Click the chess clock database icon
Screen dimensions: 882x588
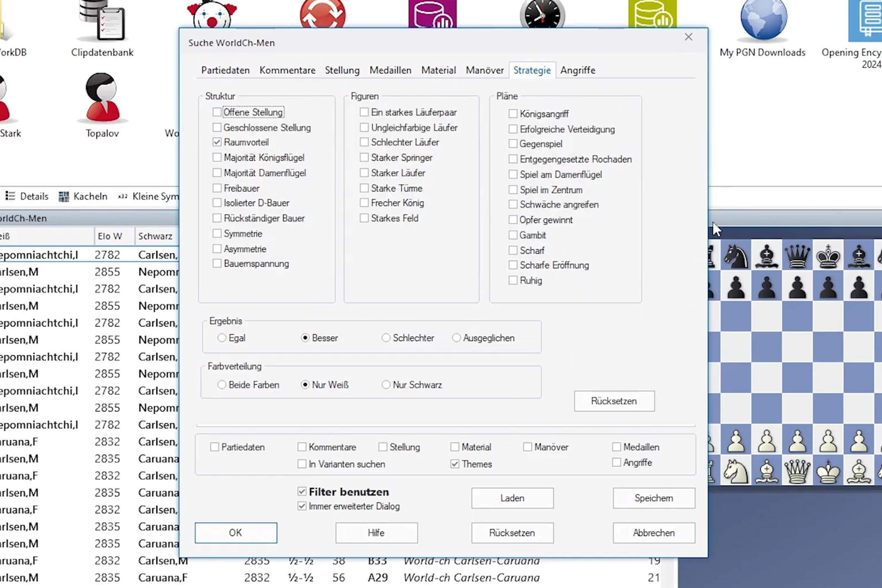click(x=542, y=14)
